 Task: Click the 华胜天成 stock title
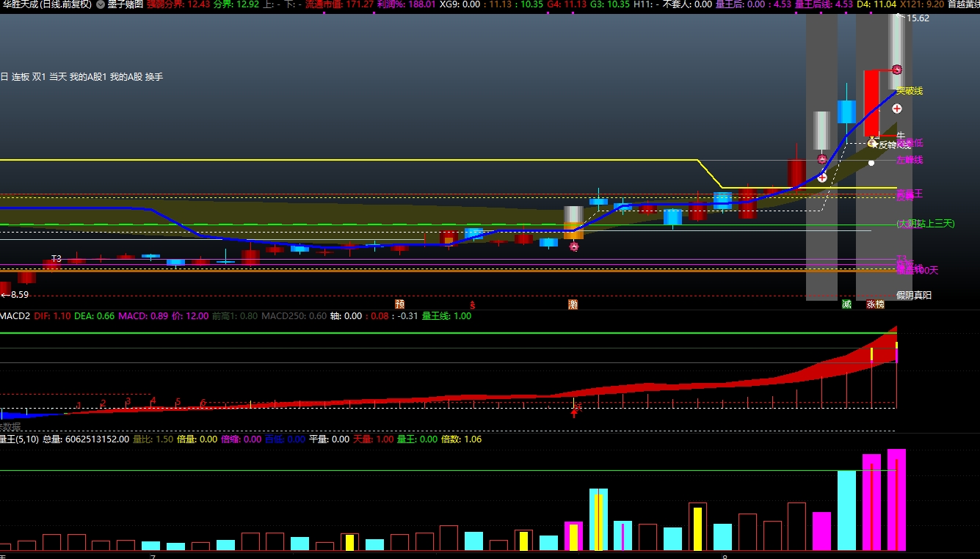pos(47,4)
